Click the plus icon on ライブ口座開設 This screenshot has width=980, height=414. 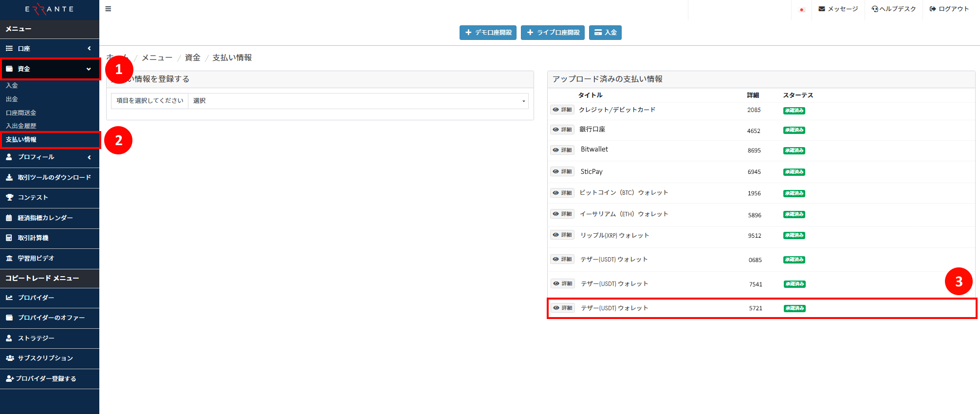click(x=530, y=33)
